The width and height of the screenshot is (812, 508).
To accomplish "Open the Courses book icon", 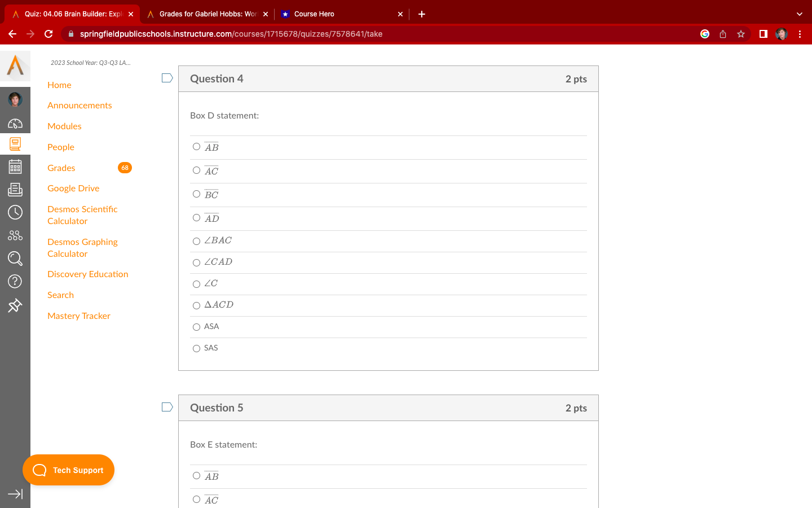I will (x=15, y=144).
